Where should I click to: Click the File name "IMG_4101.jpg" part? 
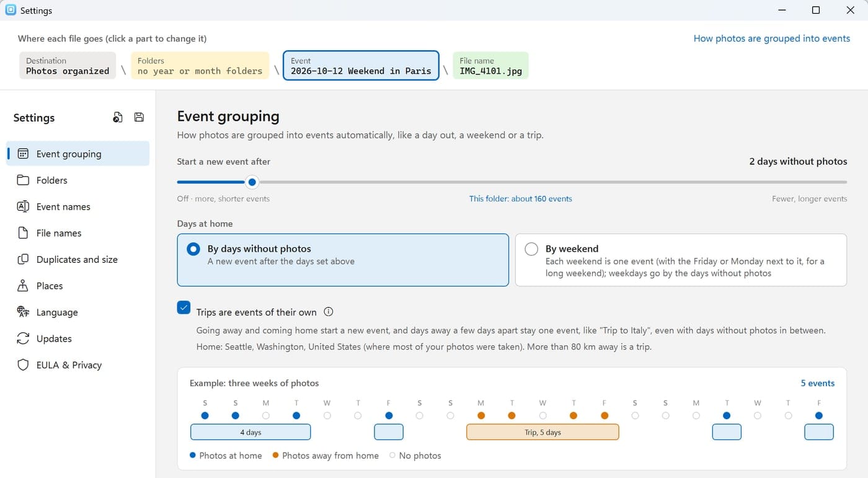(x=491, y=66)
